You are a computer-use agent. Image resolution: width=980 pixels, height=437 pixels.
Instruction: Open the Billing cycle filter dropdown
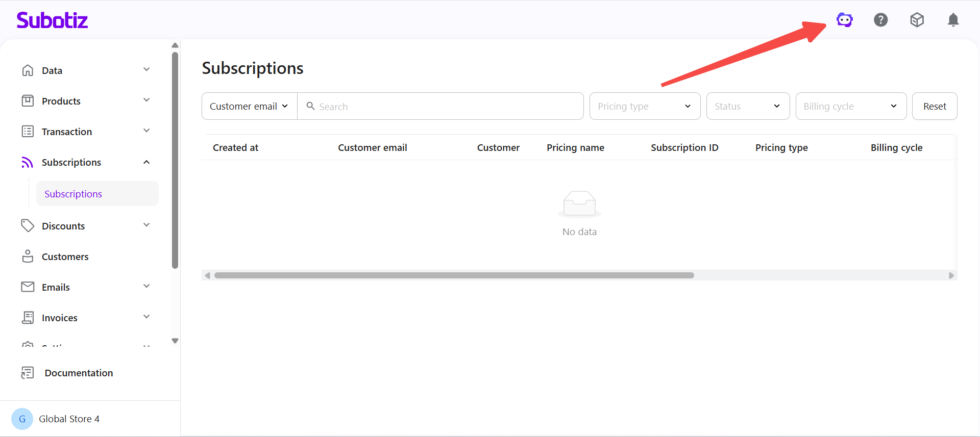point(850,106)
